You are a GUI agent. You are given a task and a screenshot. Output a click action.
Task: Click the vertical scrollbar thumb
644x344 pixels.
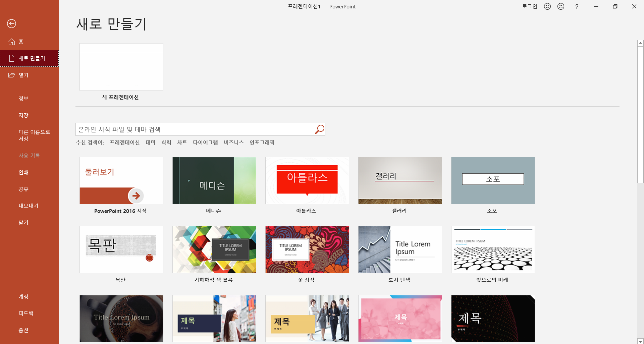[640, 115]
